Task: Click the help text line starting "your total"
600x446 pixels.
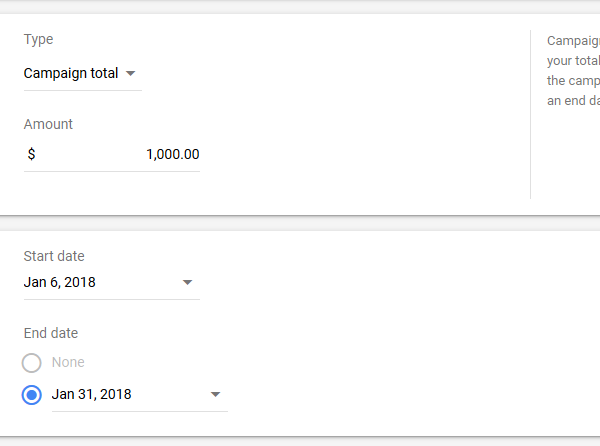Action: pyautogui.click(x=573, y=61)
